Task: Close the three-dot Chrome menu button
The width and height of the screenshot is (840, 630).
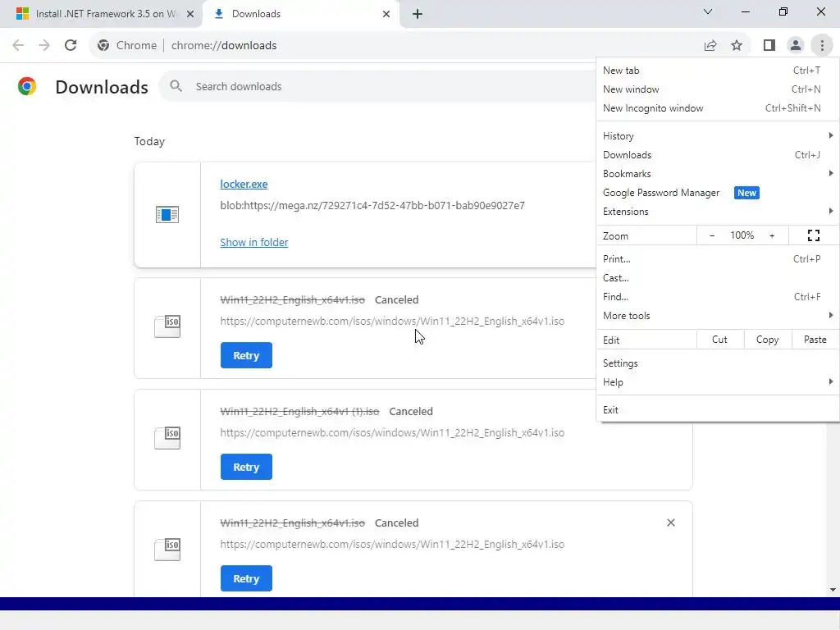Action: (x=822, y=46)
